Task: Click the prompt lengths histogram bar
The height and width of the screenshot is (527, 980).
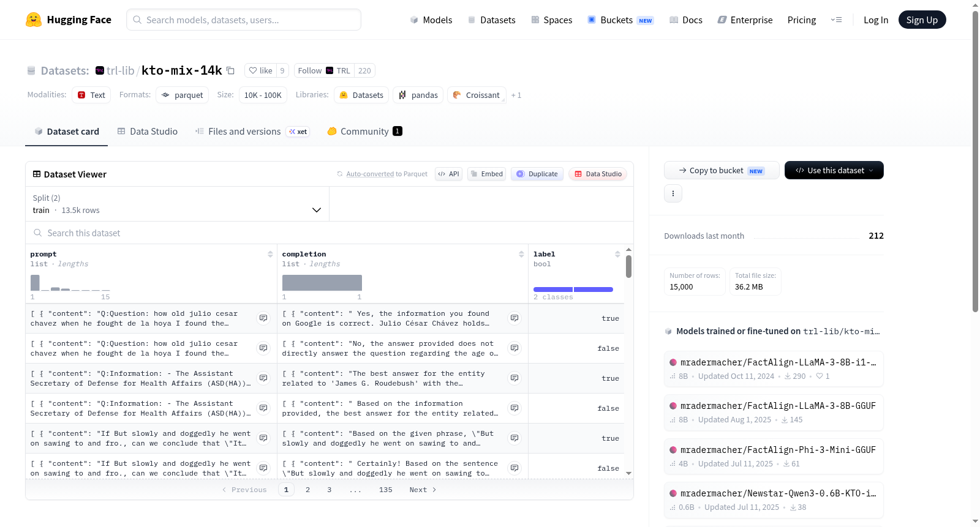Action: coord(35,283)
